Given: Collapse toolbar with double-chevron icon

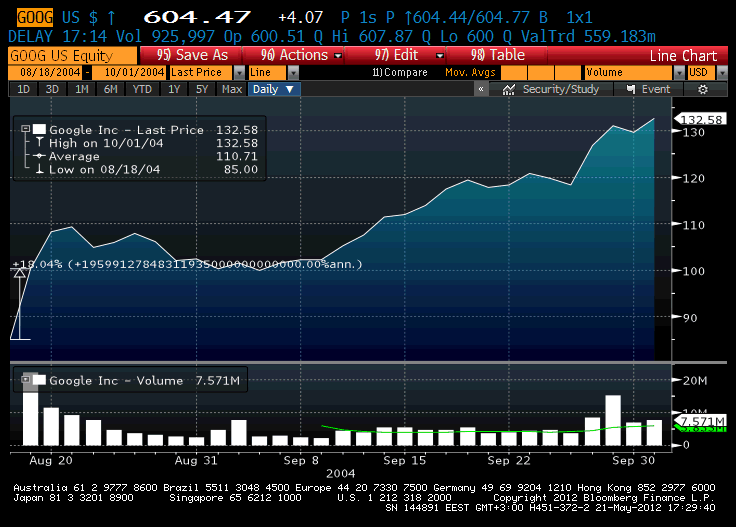Looking at the screenshot, I should coord(481,89).
